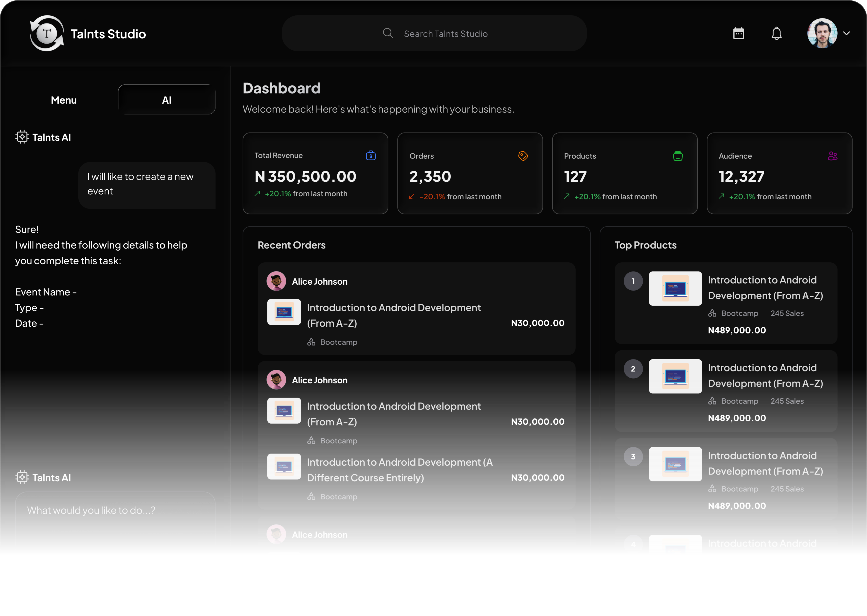Click the 'What would you like to do' chat input
This screenshot has height=616, width=867.
tap(91, 510)
